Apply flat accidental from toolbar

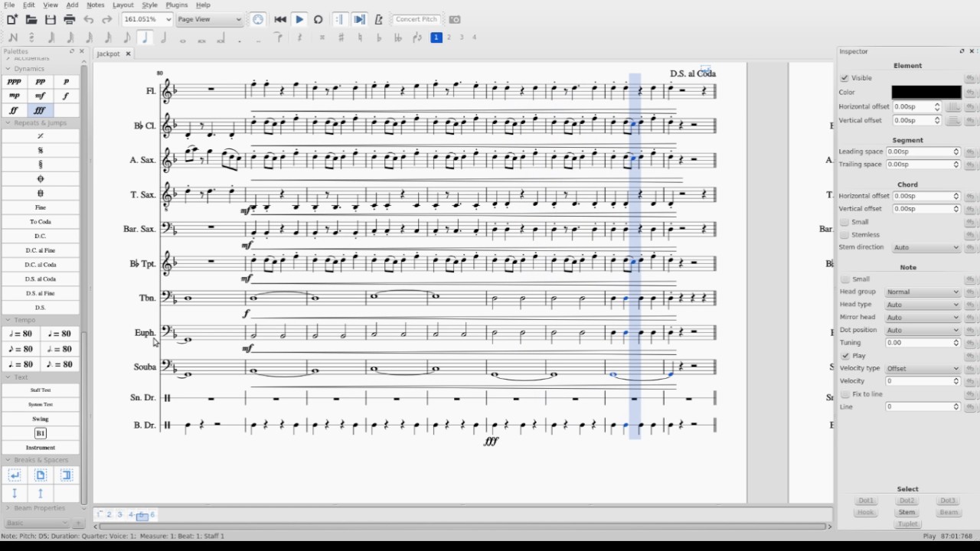point(379,37)
